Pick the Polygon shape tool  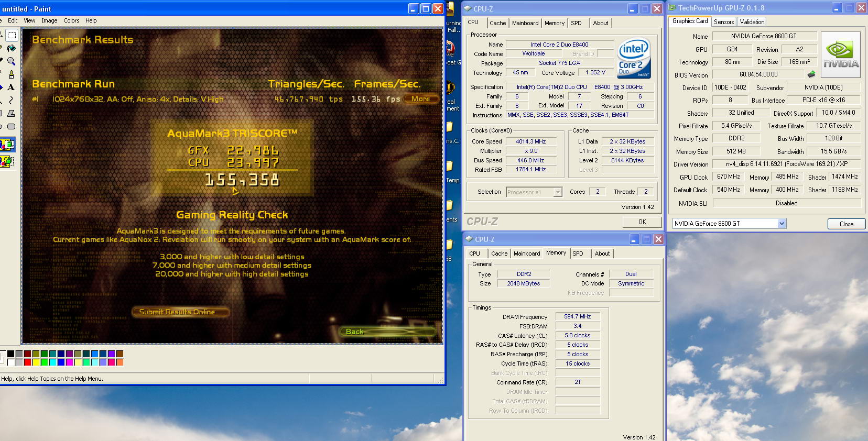12,113
